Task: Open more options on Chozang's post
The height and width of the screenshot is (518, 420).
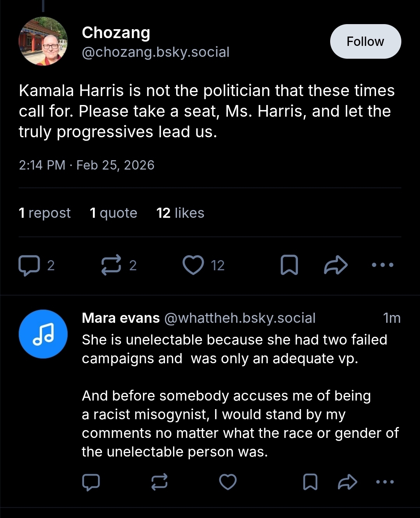Action: (x=382, y=265)
